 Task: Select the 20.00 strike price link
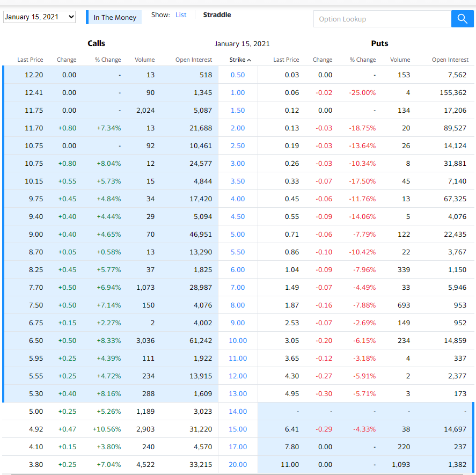238,464
